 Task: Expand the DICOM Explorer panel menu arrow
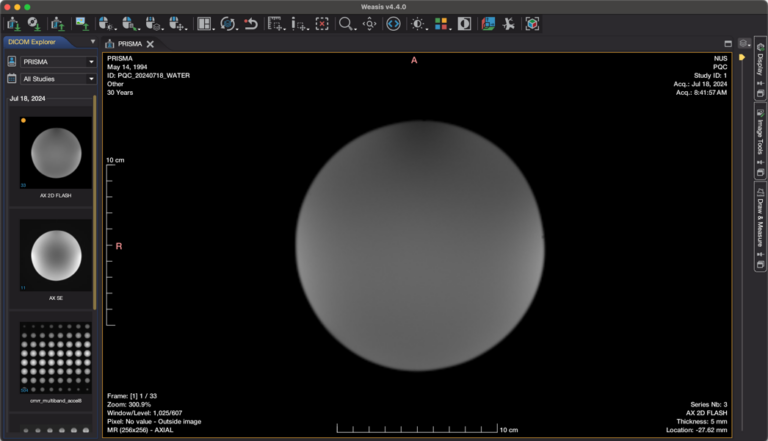coord(93,42)
